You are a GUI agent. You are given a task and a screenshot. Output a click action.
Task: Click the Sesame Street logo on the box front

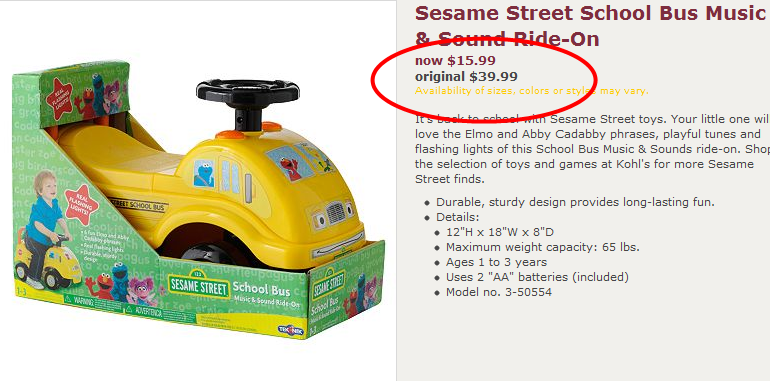pyautogui.click(x=198, y=285)
